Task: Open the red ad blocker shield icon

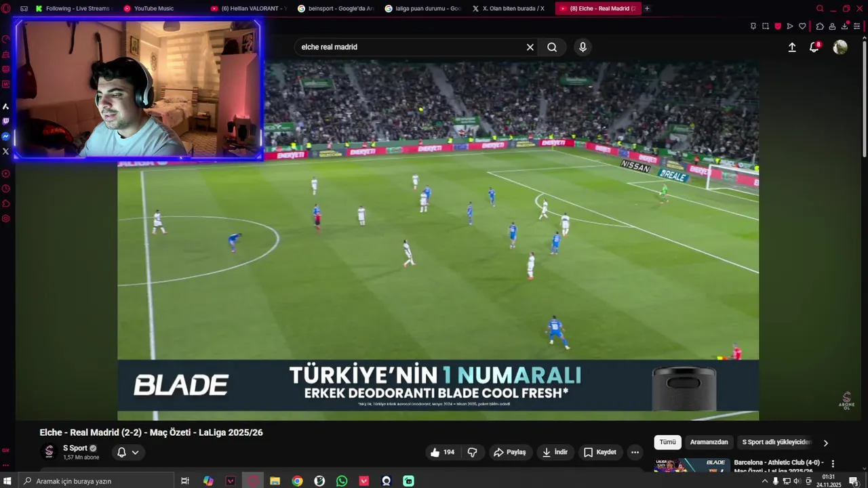Action: tap(778, 26)
